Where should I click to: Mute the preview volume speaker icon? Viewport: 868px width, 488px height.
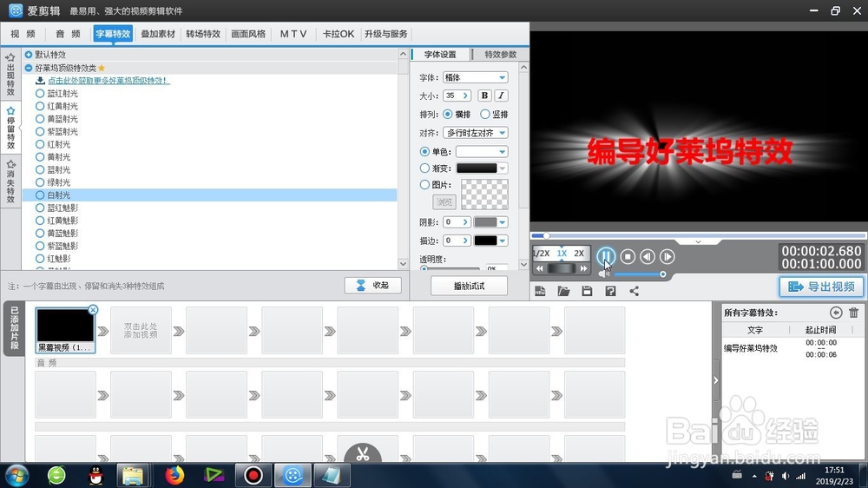click(x=603, y=274)
